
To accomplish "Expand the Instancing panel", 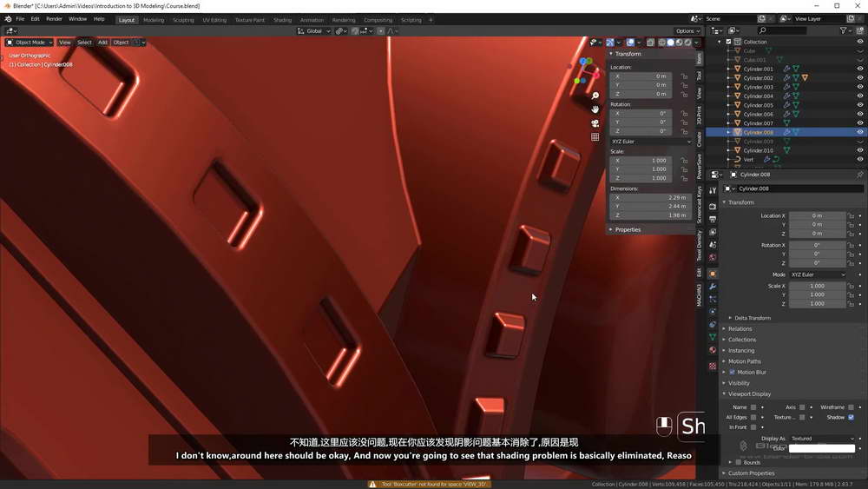I will (740, 351).
